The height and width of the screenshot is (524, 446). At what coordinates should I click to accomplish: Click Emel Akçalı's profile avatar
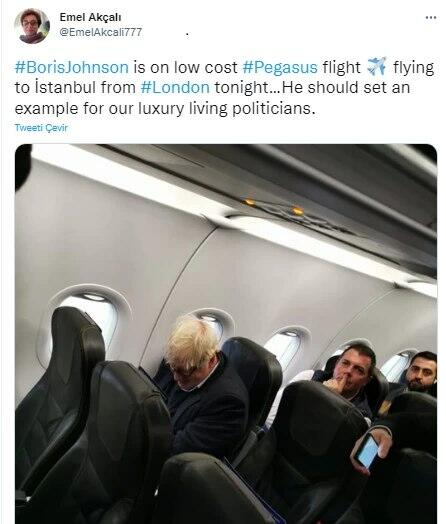32,26
